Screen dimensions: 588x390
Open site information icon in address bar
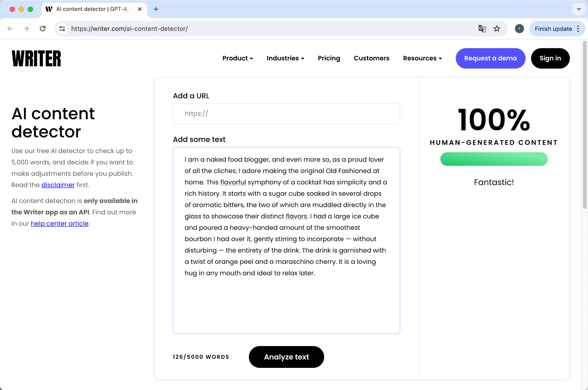[x=62, y=29]
